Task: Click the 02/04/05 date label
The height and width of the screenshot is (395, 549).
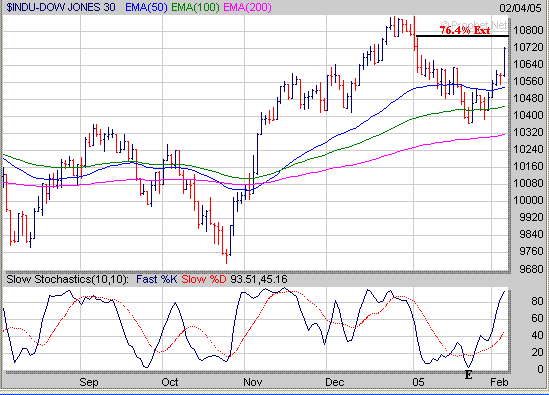Action: [x=520, y=8]
